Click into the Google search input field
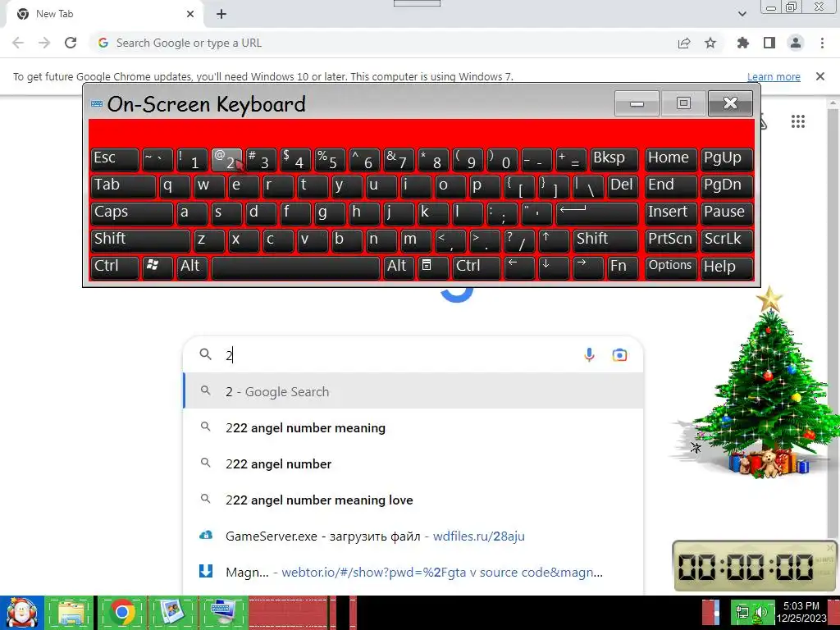This screenshot has width=840, height=630. (399, 354)
